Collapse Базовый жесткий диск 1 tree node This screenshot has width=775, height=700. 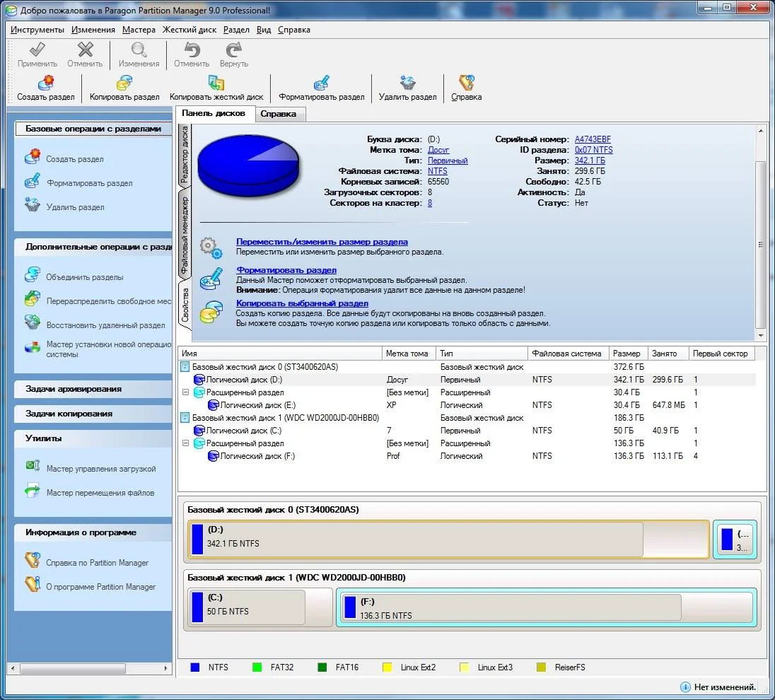click(185, 418)
